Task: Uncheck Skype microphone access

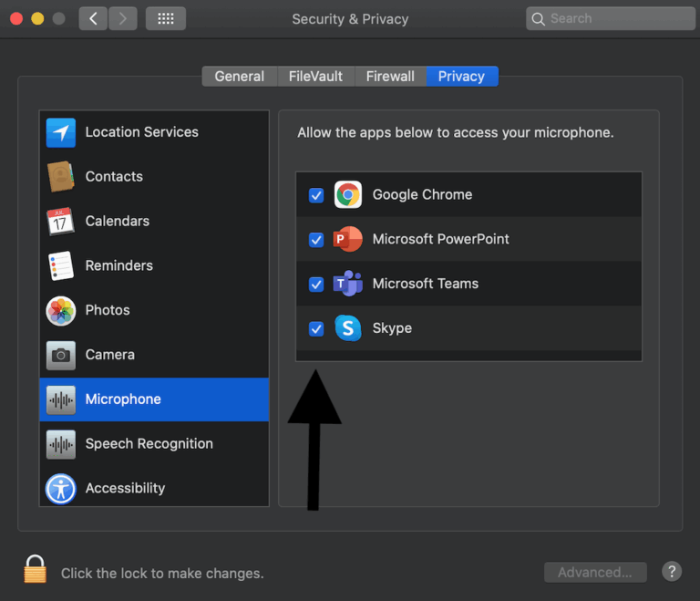Action: coord(316,329)
